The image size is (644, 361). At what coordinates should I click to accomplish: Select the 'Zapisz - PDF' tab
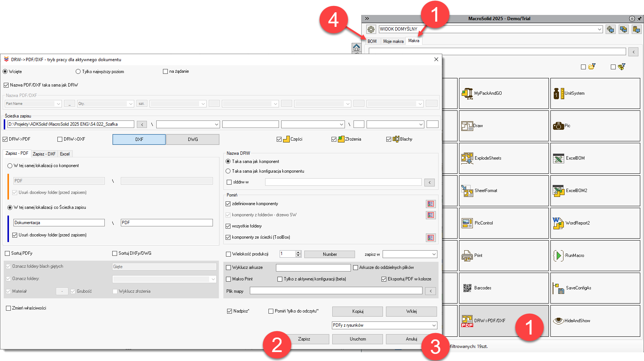pyautogui.click(x=17, y=153)
